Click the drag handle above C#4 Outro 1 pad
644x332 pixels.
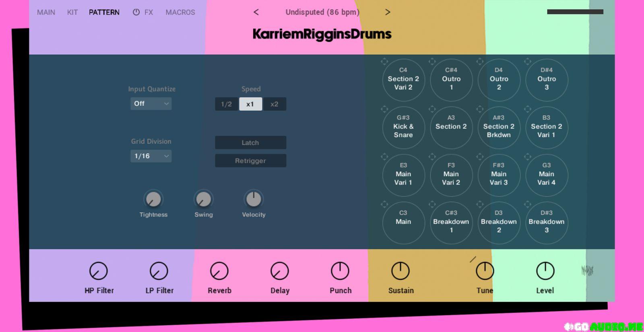click(x=432, y=61)
